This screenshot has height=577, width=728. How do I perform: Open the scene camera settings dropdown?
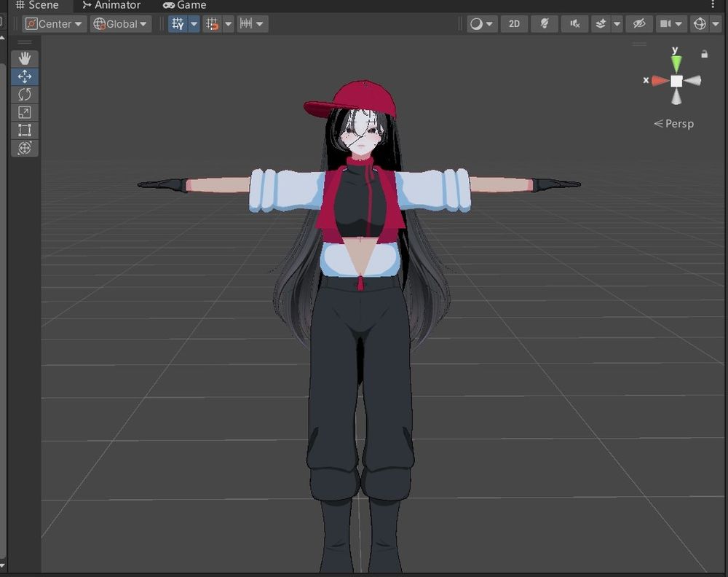tap(671, 24)
